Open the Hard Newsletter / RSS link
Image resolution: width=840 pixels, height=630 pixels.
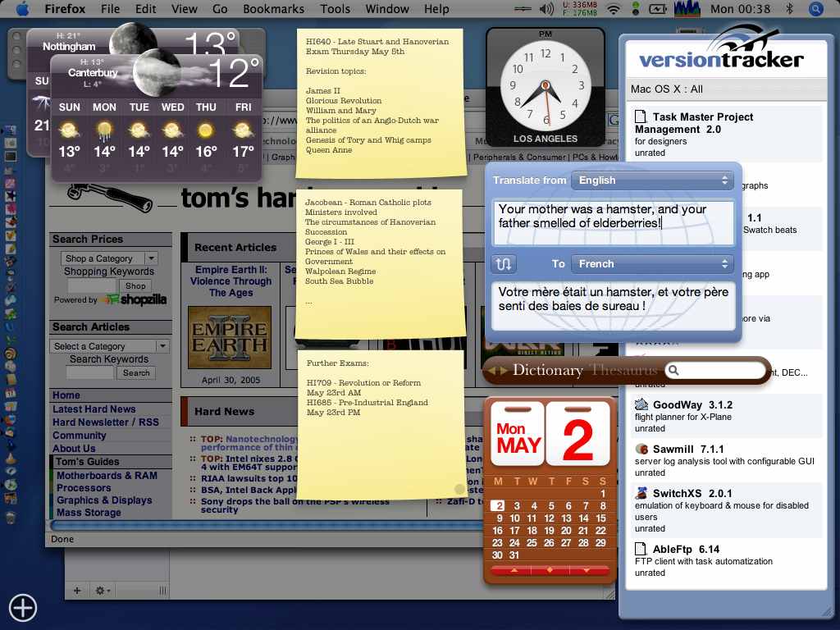[x=106, y=422]
